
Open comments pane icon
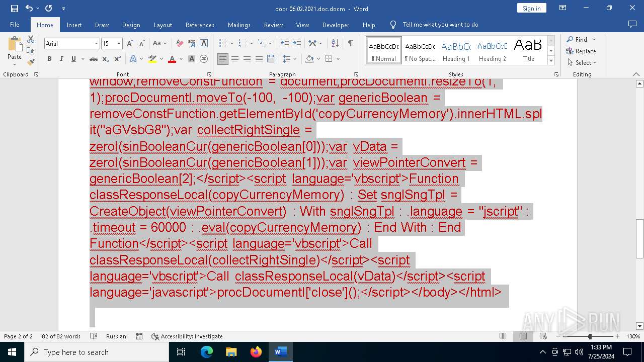(632, 25)
